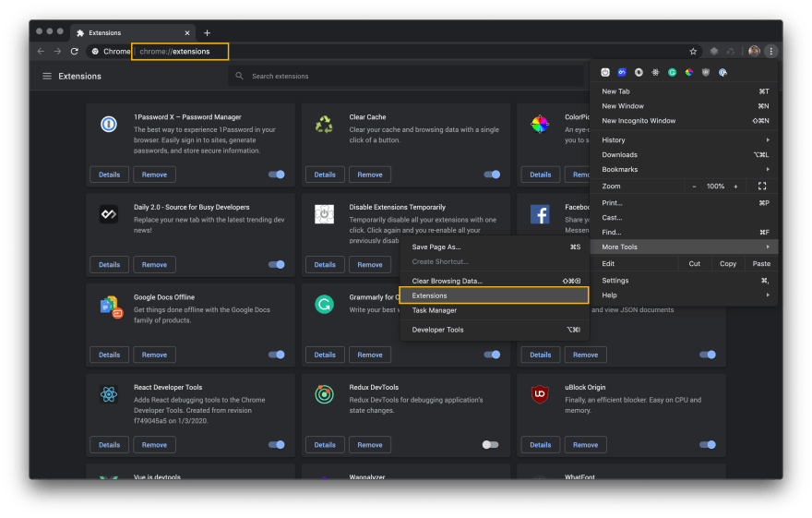
Task: Toggle the JSON documents extension switch
Action: coord(708,355)
